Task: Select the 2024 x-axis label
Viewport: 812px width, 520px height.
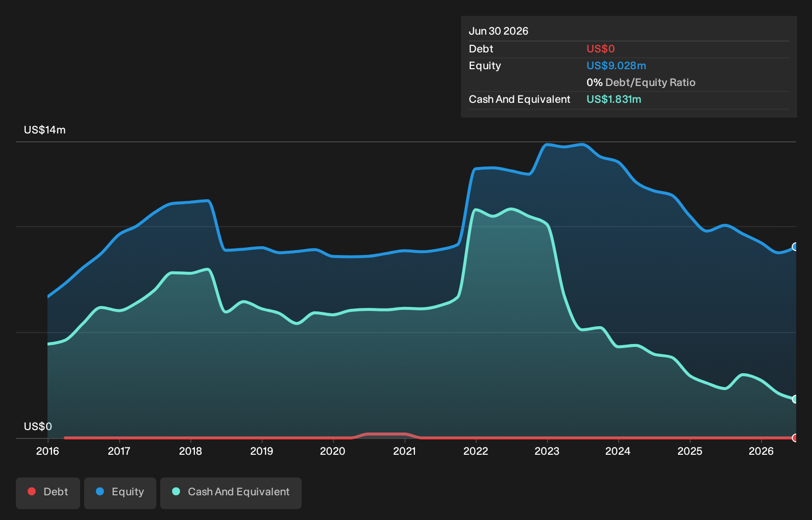Action: 618,451
